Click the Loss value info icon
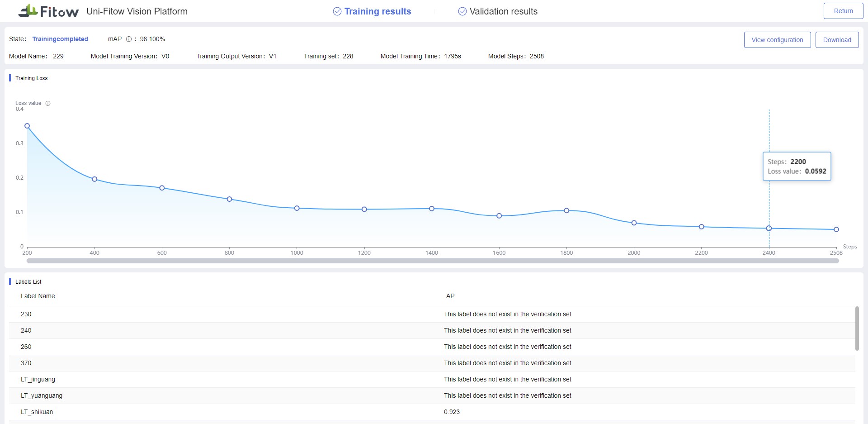Viewport: 868px width, 424px height. pyautogui.click(x=48, y=103)
